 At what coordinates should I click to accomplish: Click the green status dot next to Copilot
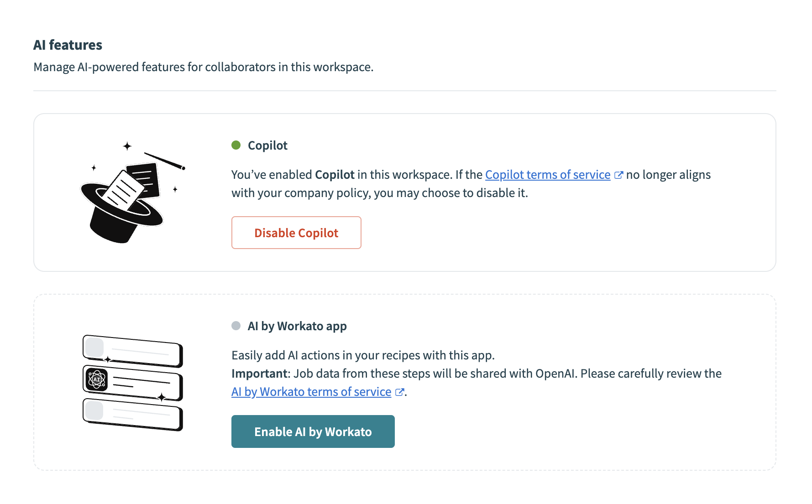pos(236,145)
